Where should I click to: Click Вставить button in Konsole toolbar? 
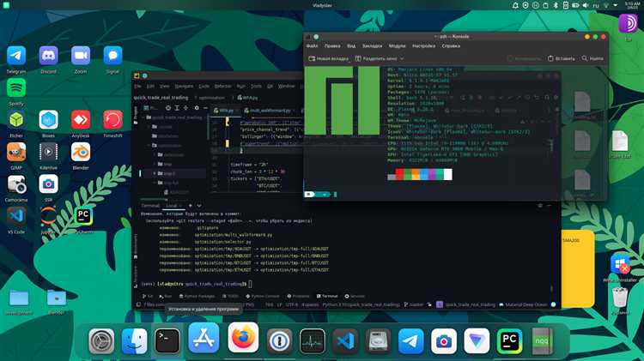click(561, 58)
